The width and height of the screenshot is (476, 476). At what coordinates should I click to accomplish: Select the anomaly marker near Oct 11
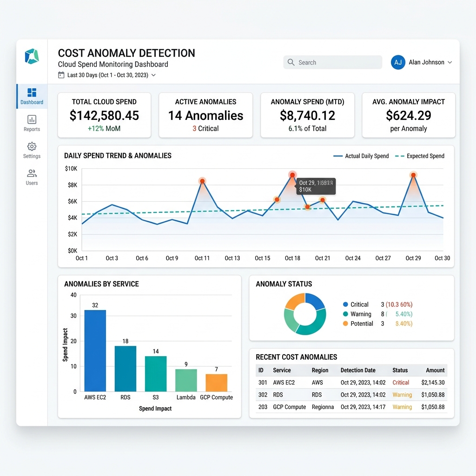pyautogui.click(x=202, y=181)
